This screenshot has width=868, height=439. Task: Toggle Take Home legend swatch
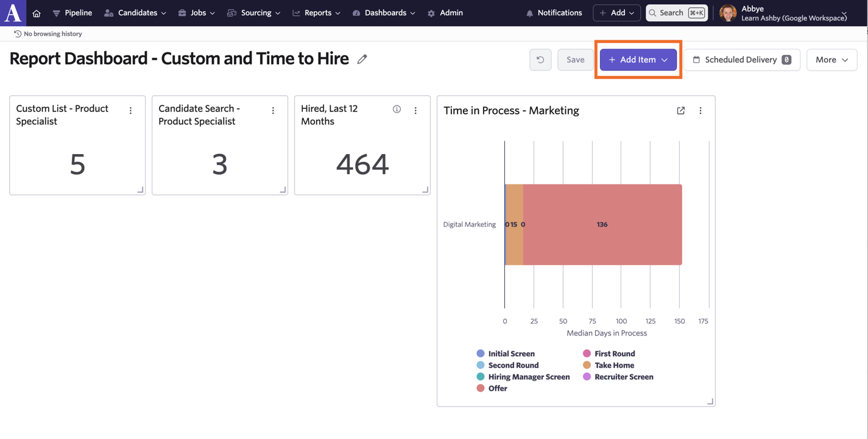587,365
